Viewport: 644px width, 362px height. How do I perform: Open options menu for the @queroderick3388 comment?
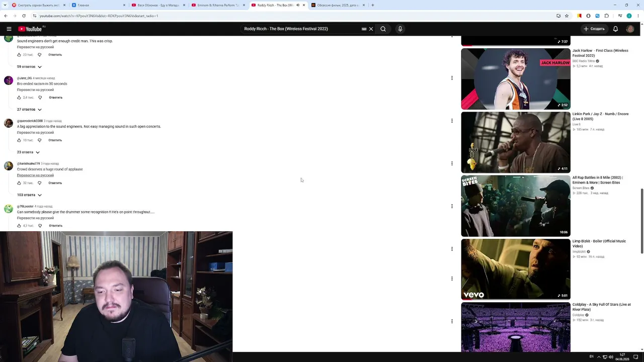tap(452, 121)
